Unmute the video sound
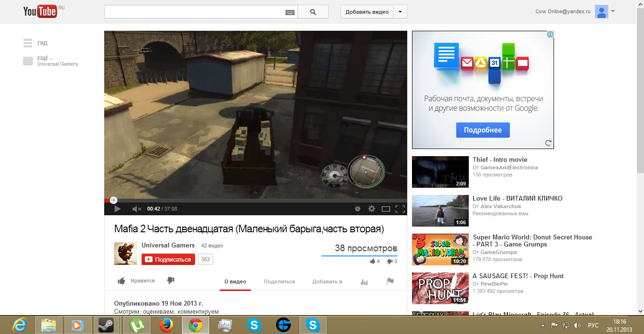 [137, 209]
